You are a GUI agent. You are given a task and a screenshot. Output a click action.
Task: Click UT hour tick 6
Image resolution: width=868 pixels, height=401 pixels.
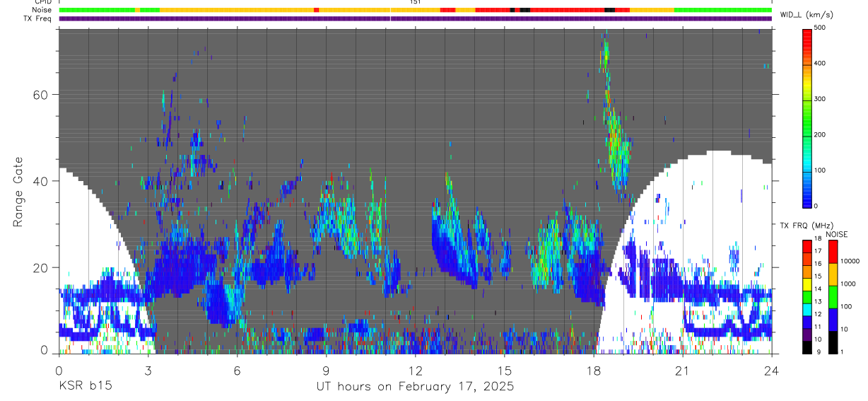coord(237,370)
